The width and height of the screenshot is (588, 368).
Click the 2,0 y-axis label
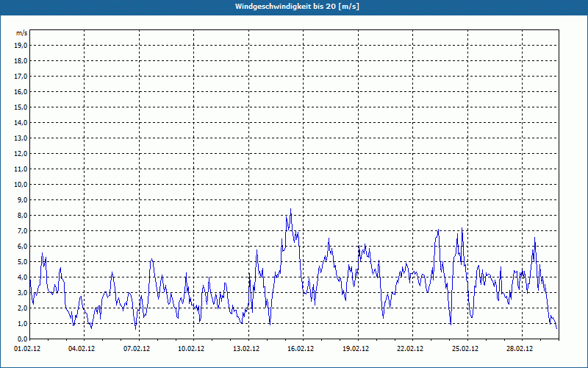click(x=22, y=308)
